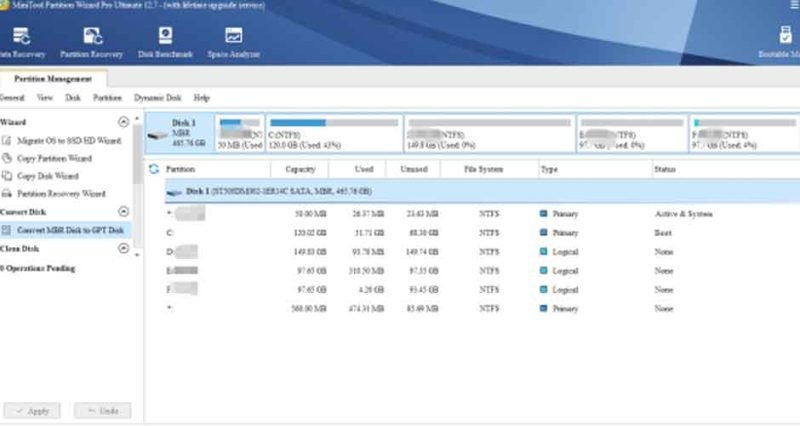Screen dimensions: 800x426
Task: Select the F: partition block in disk map
Action: (744, 133)
